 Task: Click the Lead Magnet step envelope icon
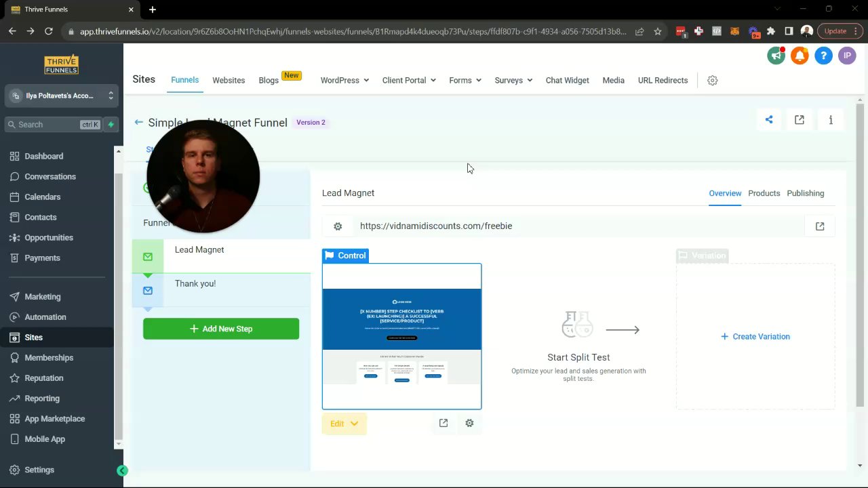[x=148, y=257]
